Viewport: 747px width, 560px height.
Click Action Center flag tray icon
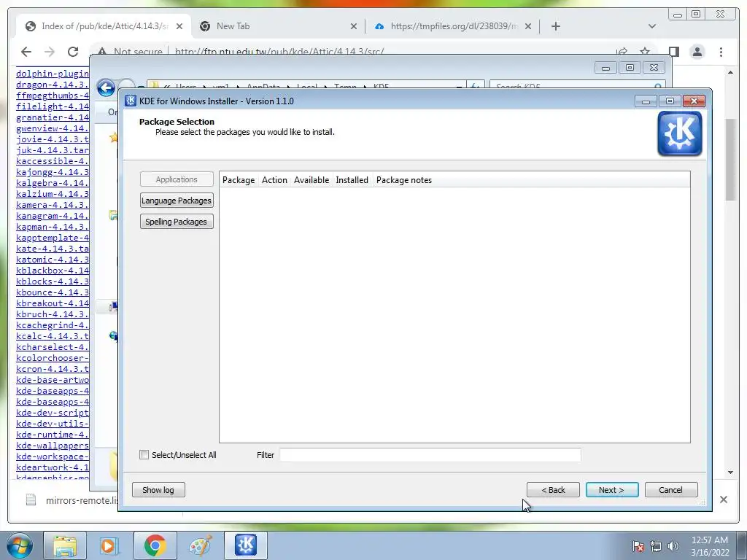coord(638,547)
